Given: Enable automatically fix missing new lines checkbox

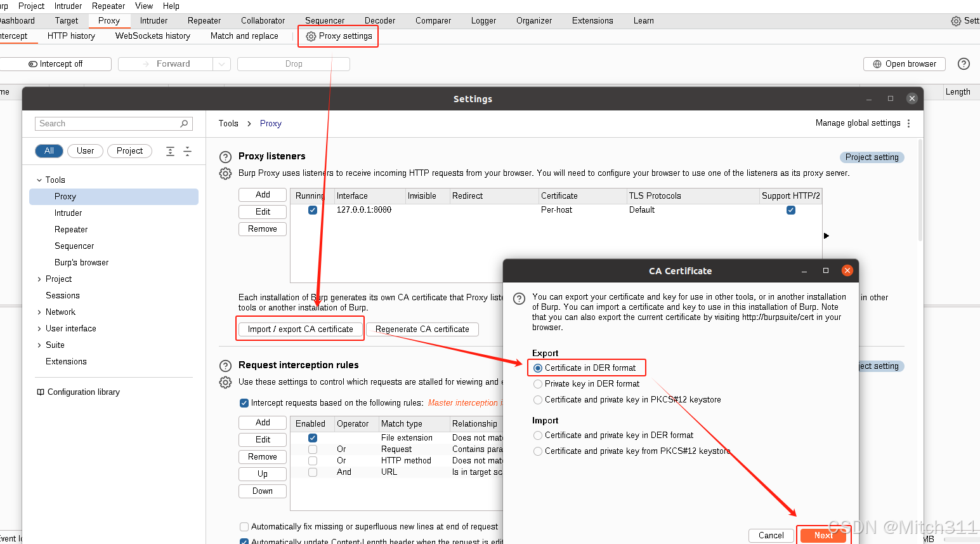Looking at the screenshot, I should (x=244, y=527).
